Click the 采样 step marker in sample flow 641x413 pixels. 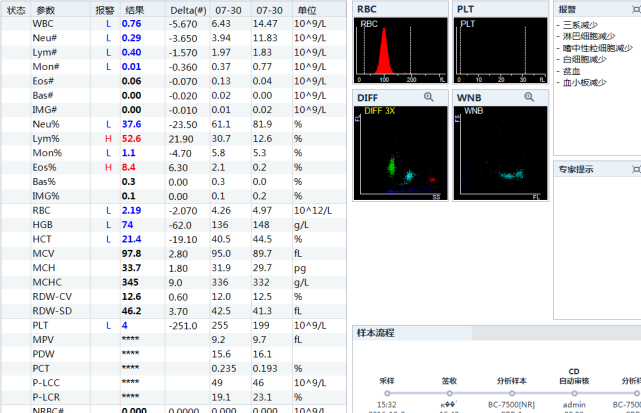[x=387, y=393]
